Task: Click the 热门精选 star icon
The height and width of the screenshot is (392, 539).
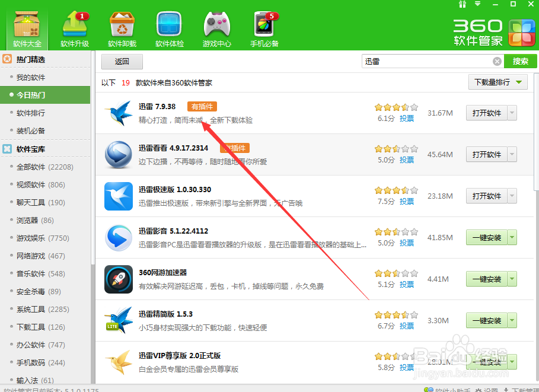Action: point(7,59)
